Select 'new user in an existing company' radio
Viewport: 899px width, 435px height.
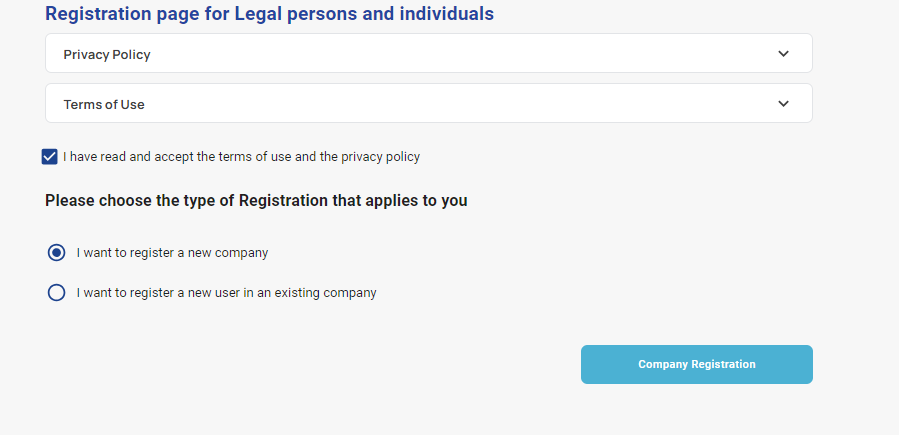[x=57, y=293]
